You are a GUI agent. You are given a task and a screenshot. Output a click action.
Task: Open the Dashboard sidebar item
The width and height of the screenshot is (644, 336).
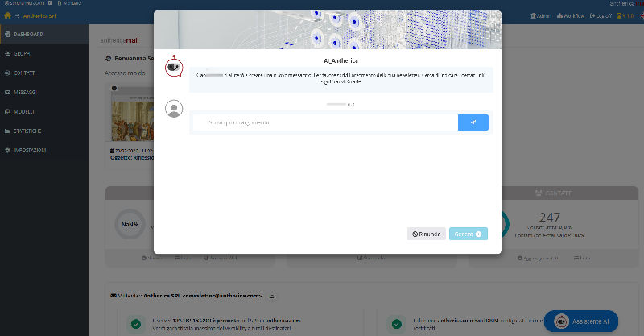click(44, 34)
